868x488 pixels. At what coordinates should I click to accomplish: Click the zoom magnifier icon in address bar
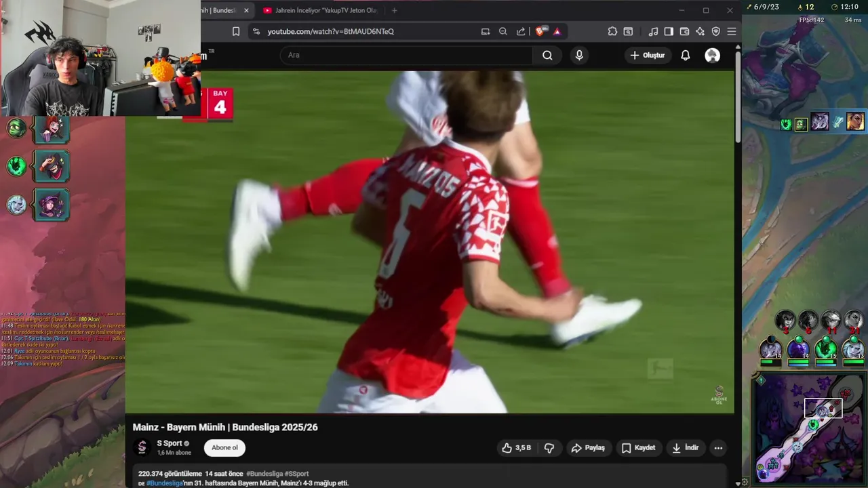503,31
